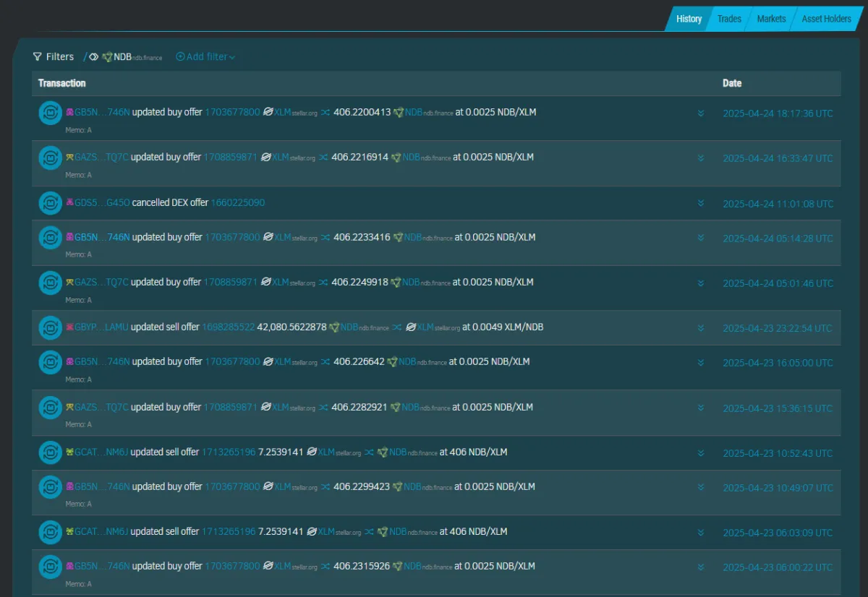868x597 pixels.
Task: Click the operation icon of the 05:14:28 row
Action: coord(50,238)
